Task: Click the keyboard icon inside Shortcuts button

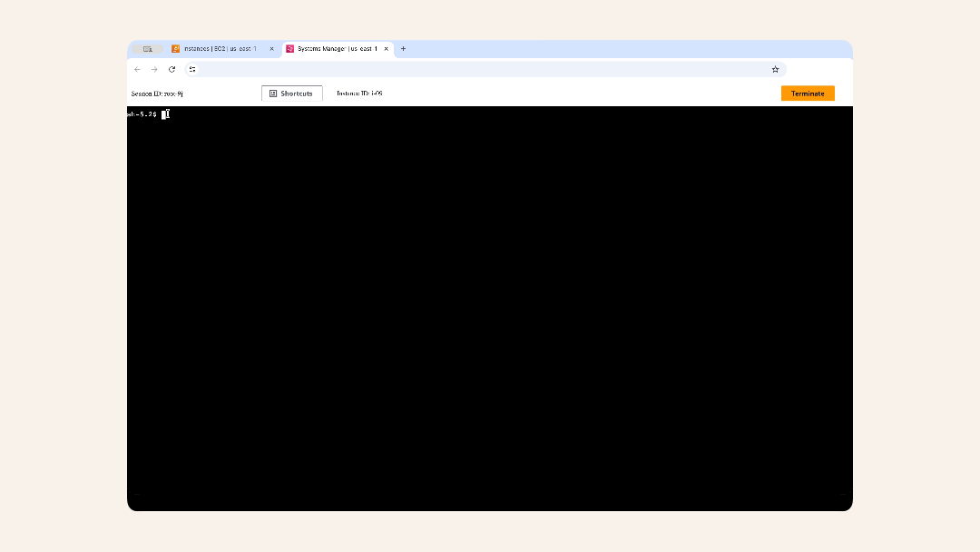Action: coord(272,93)
